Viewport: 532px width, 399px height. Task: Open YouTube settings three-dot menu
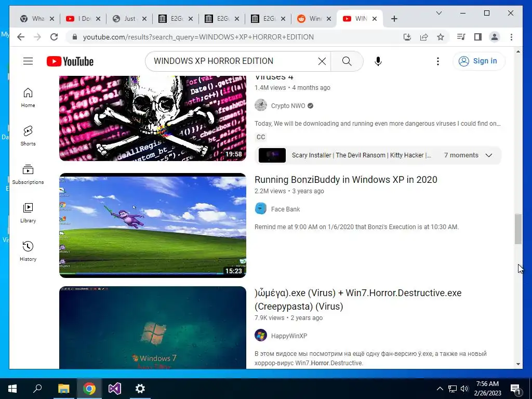coord(437,61)
